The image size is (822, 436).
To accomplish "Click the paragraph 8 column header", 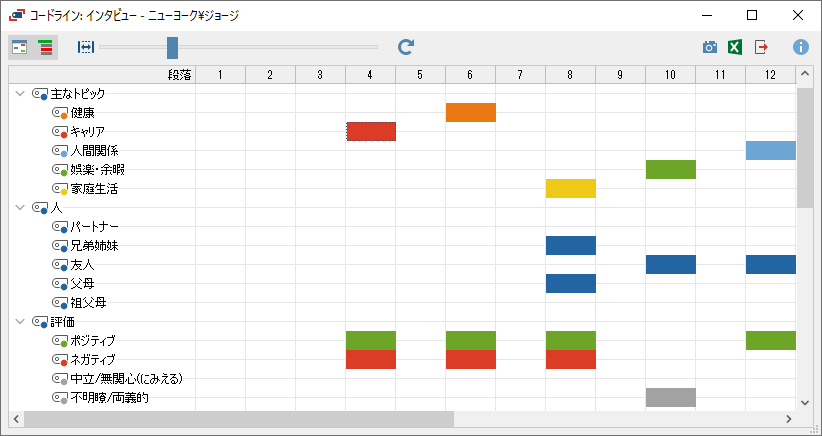I will [570, 74].
